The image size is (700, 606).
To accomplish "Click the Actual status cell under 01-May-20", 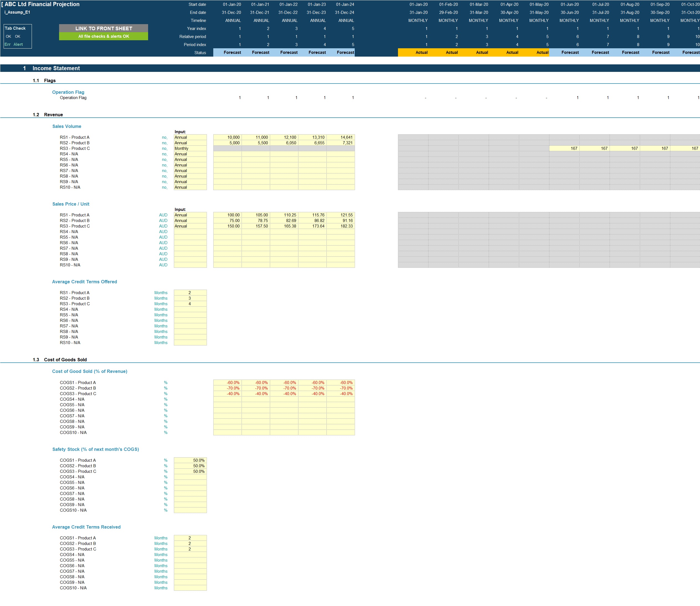I will (534, 52).
